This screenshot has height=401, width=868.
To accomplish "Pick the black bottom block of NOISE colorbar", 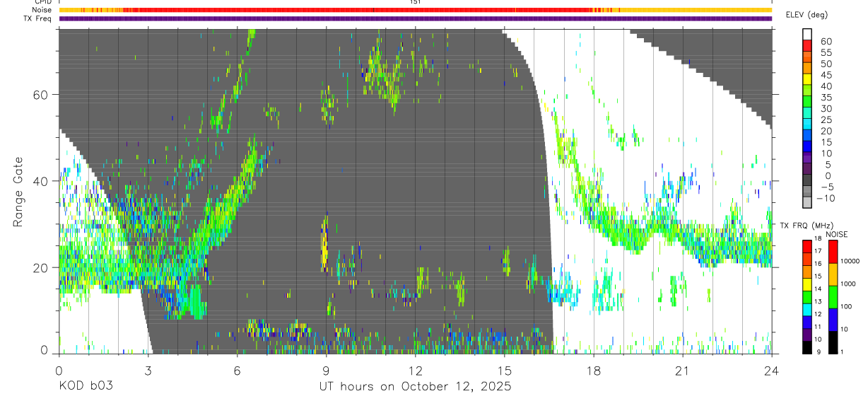I will point(833,342).
